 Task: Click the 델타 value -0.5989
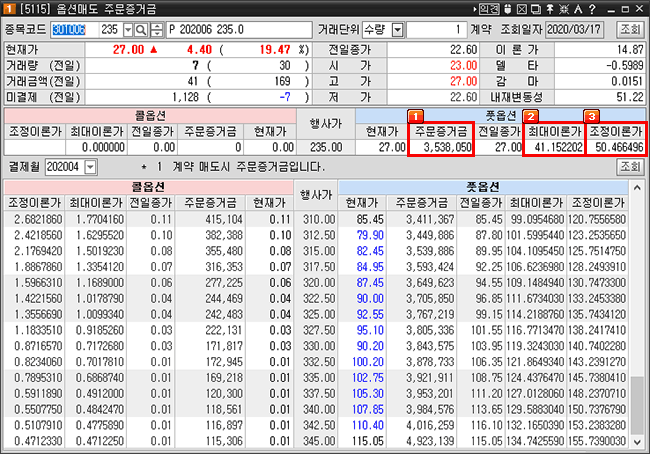[625, 66]
